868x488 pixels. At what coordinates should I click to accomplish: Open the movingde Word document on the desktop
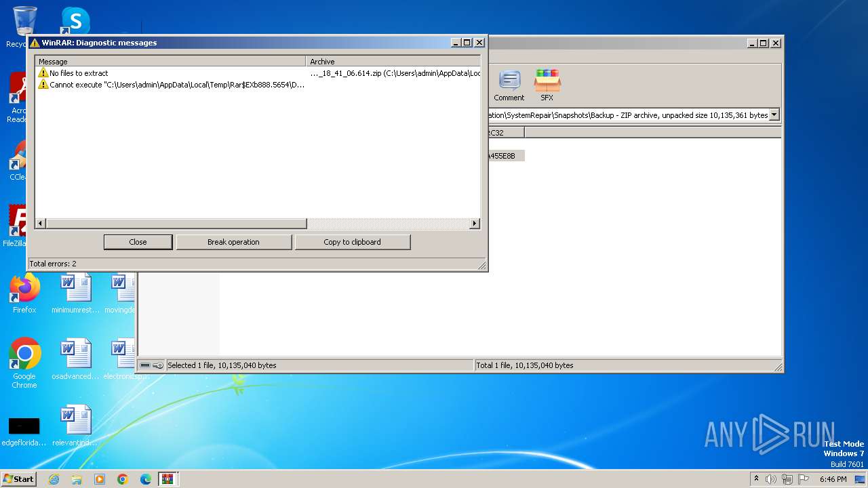121,293
